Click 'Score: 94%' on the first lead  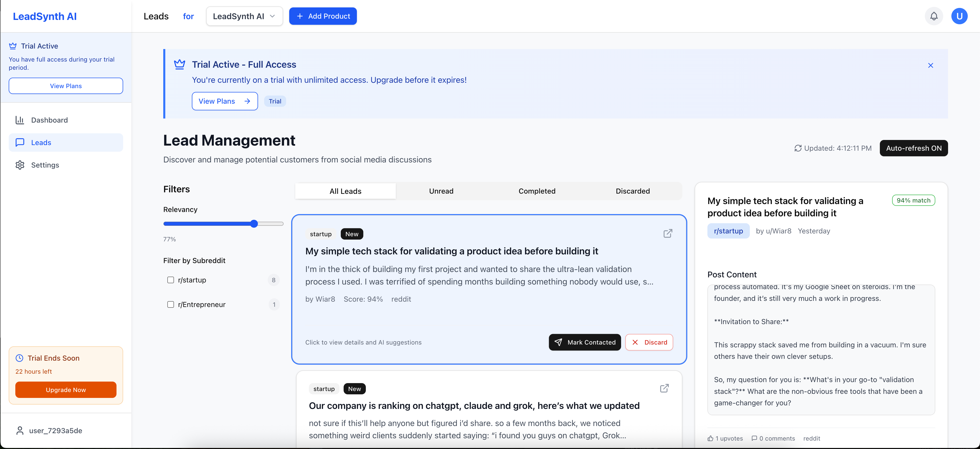click(x=363, y=299)
